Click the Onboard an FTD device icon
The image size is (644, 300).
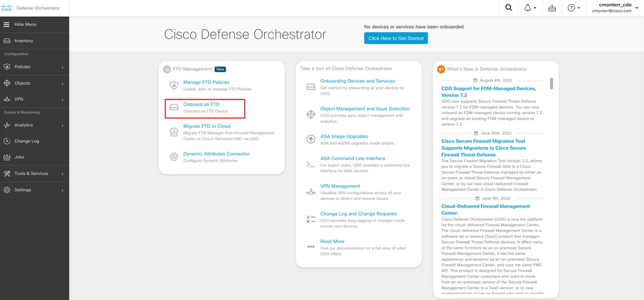click(x=174, y=108)
